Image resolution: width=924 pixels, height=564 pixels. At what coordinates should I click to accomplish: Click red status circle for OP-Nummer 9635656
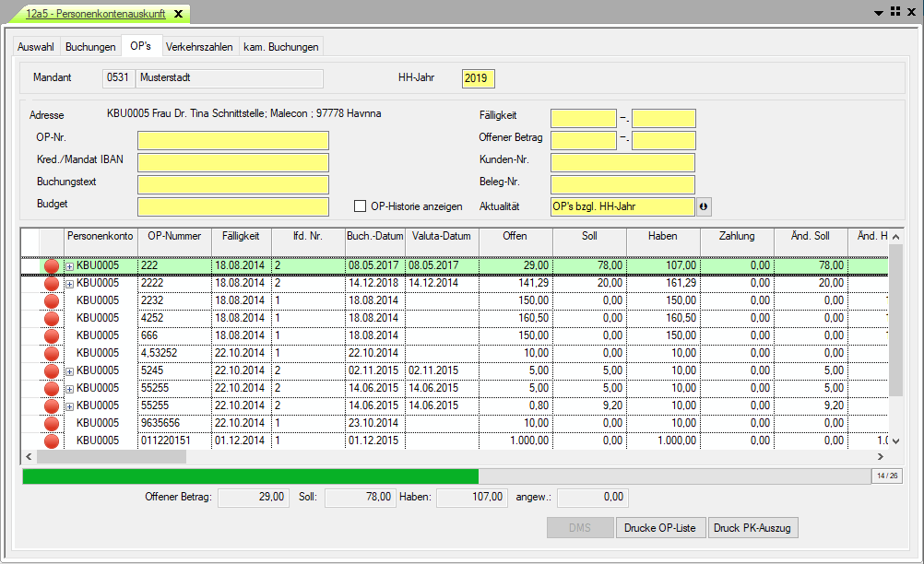[52, 423]
